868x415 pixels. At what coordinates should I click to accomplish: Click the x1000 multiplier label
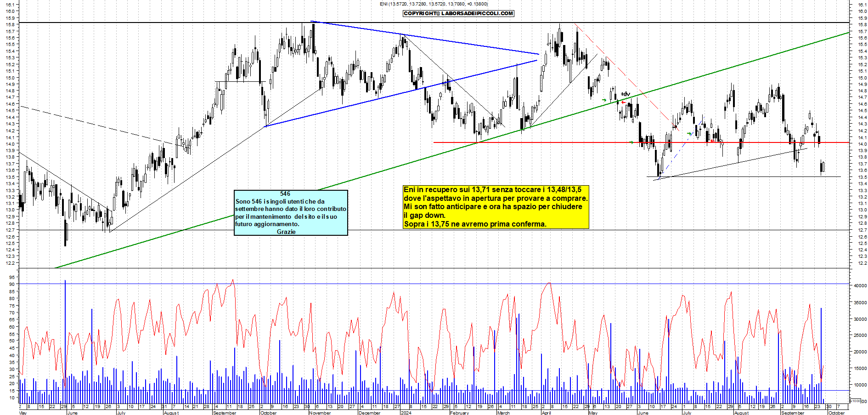pos(856,401)
